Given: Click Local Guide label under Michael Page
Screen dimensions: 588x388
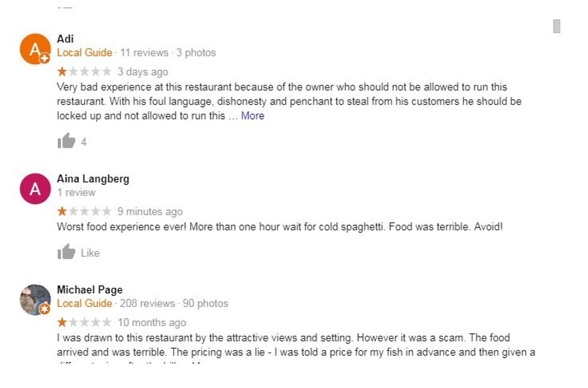Looking at the screenshot, I should (85, 303).
